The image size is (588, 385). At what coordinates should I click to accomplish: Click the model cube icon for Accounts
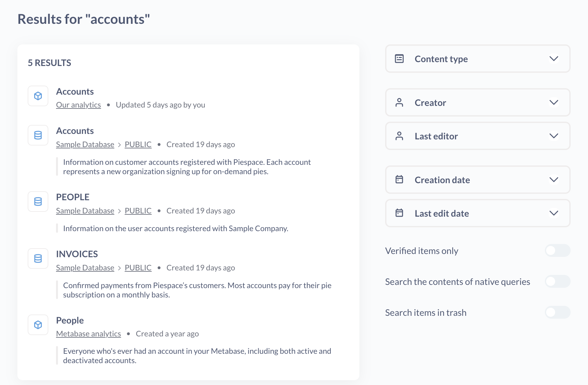point(38,96)
